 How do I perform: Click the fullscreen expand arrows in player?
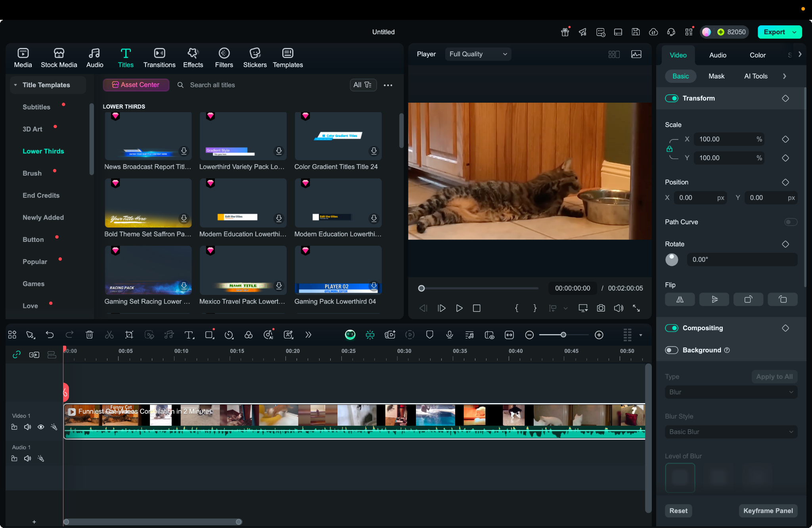point(636,308)
